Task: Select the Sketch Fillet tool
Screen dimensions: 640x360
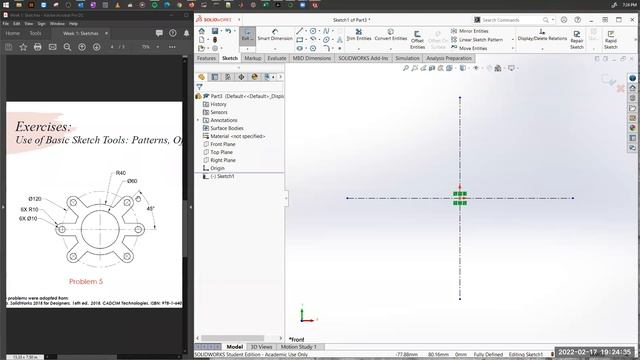Action: (326, 48)
